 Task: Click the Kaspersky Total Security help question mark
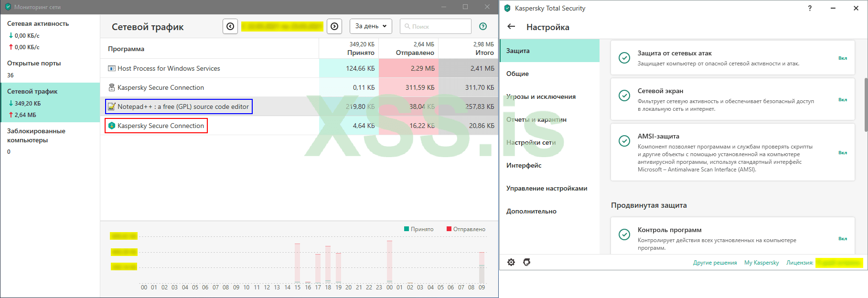(x=810, y=8)
